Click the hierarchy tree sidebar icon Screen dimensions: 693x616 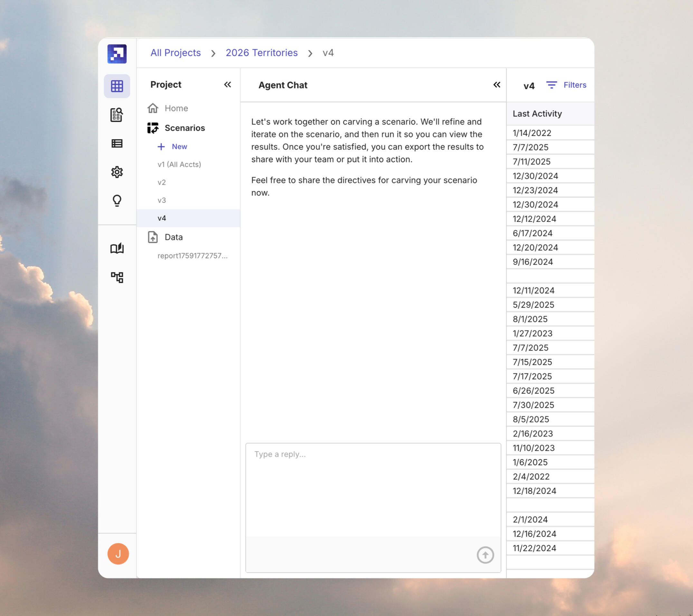coord(117,277)
